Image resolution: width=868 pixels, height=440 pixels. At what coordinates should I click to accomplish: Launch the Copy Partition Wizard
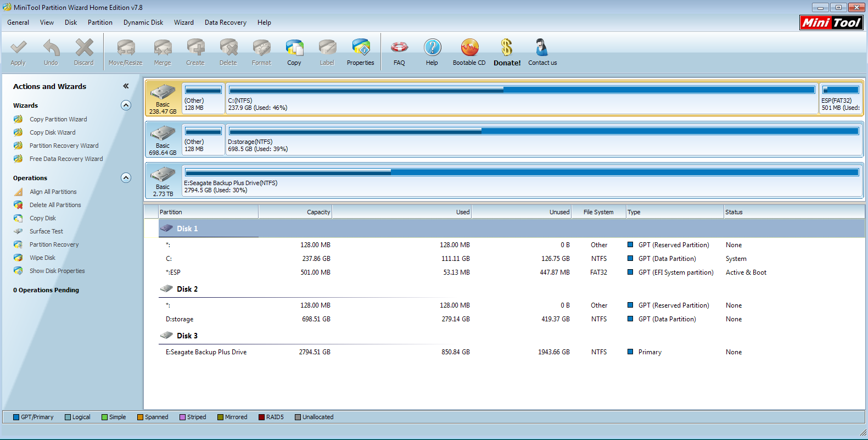click(x=58, y=119)
